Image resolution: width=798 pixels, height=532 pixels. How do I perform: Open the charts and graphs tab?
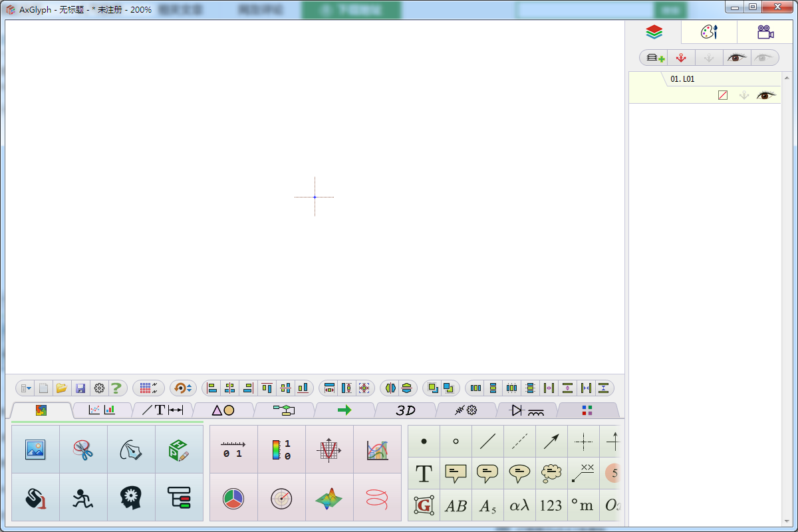click(102, 410)
